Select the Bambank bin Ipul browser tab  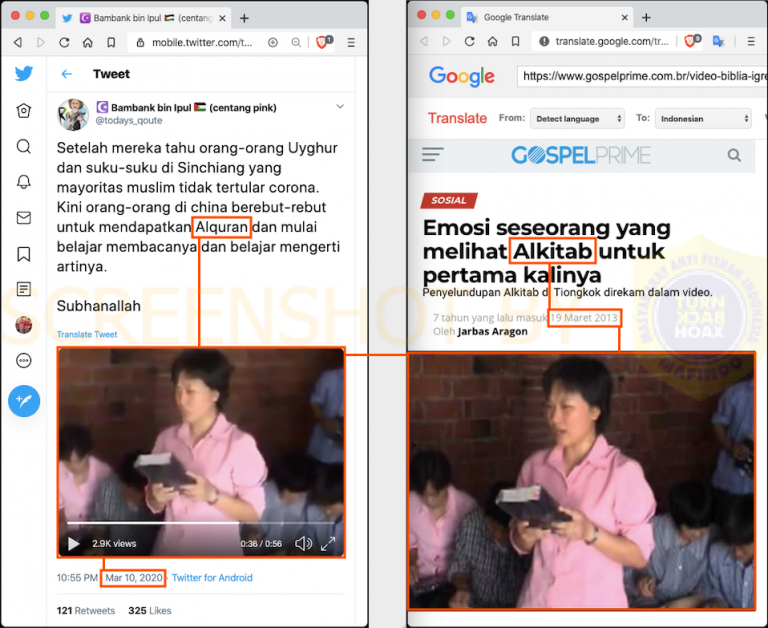pos(145,18)
